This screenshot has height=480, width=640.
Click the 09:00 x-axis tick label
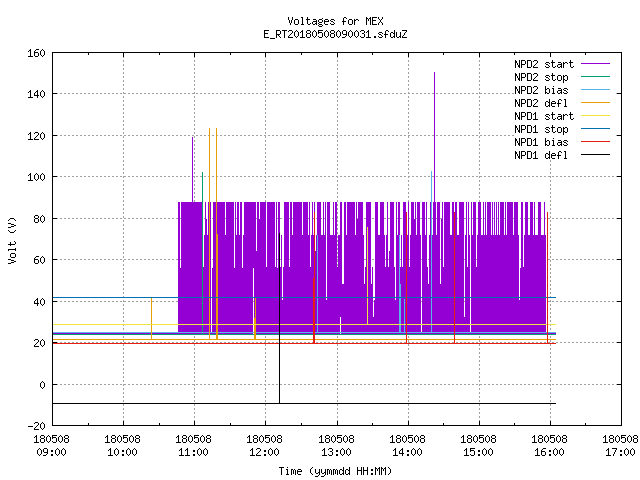point(51,452)
